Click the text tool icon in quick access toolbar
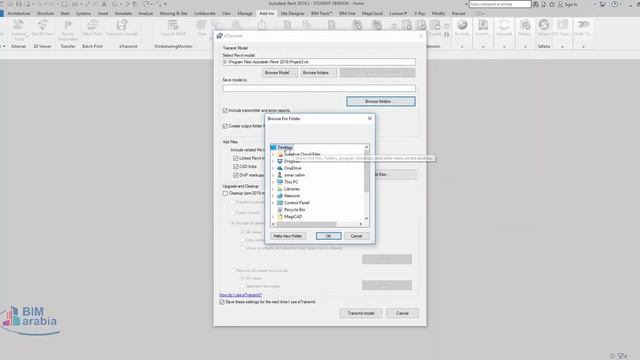Screen dimensions: 640x360 click(104, 4)
